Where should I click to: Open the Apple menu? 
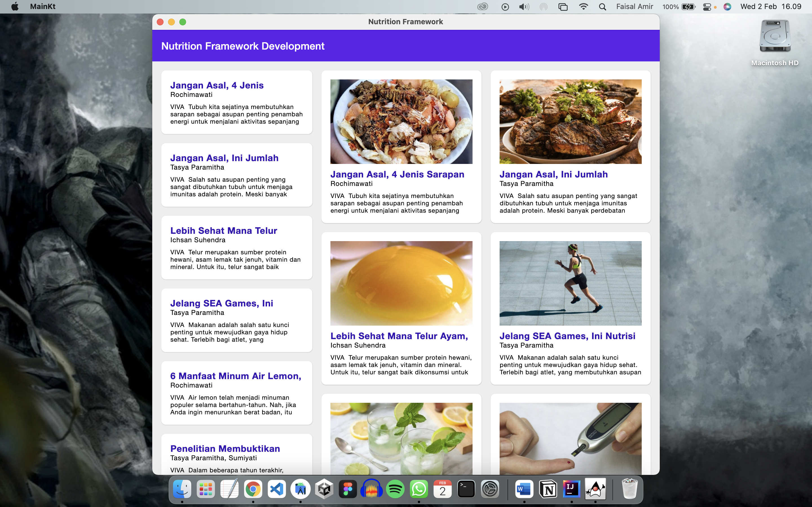(15, 7)
